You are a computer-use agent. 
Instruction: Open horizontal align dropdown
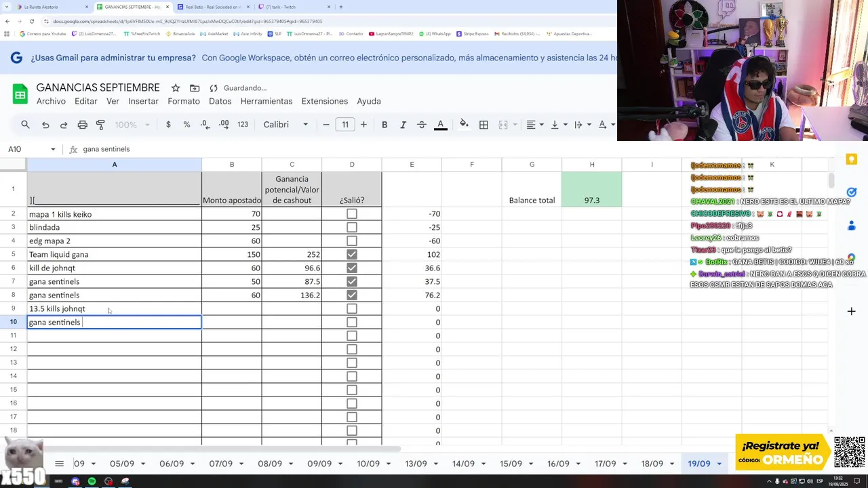(534, 125)
